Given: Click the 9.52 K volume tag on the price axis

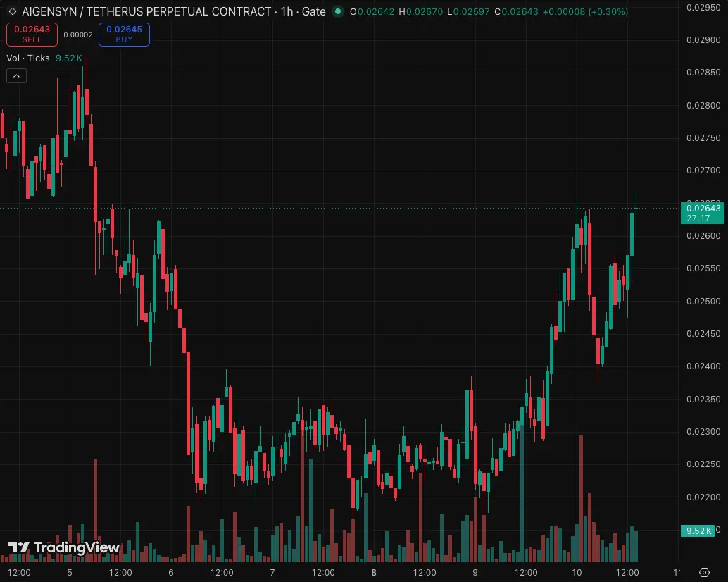Looking at the screenshot, I should click(698, 531).
